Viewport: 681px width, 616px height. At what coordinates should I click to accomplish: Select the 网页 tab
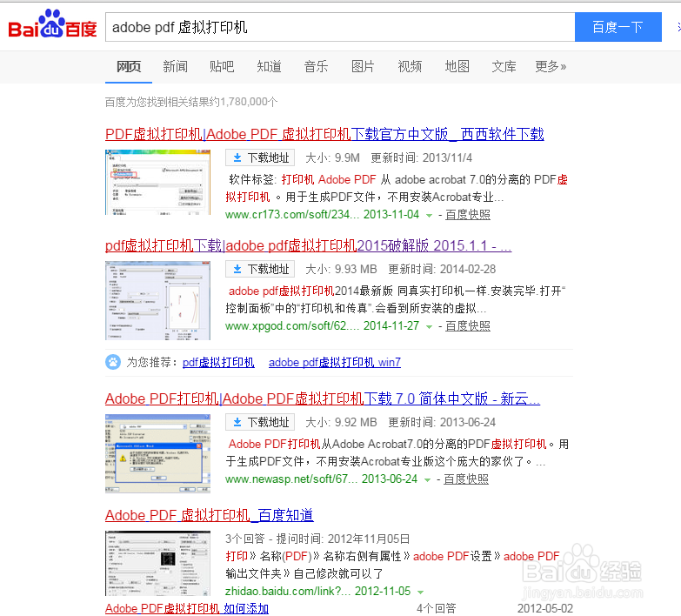coord(129,66)
